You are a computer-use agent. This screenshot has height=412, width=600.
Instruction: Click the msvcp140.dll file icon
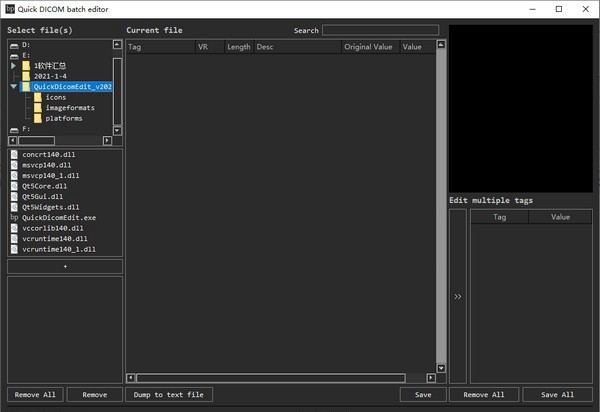coord(14,165)
